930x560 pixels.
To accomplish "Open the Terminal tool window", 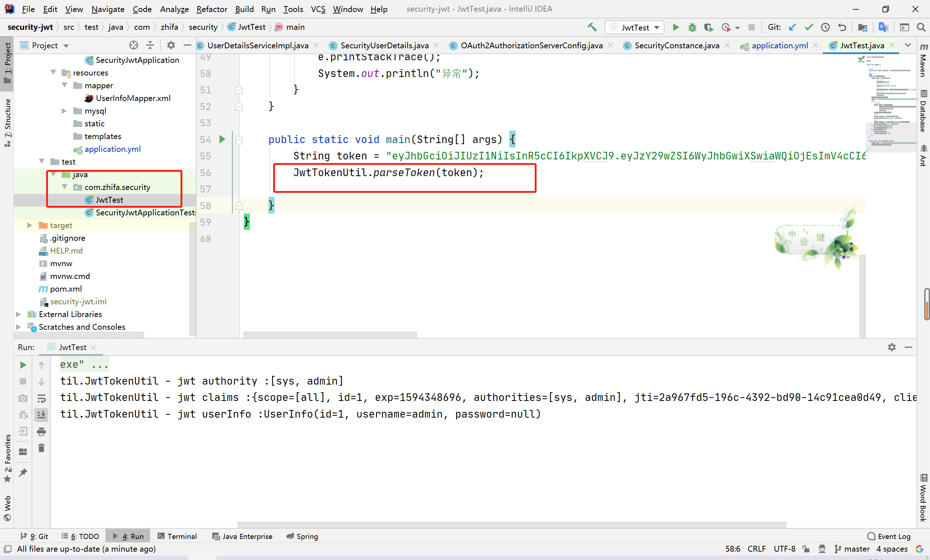I will [x=177, y=536].
